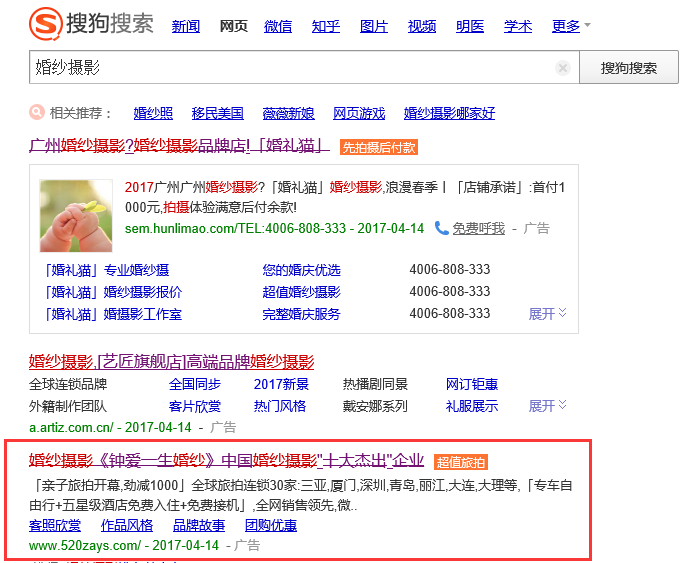Viewport: 695px width, 563px height.
Task: Clear the search box with X icon
Action: [x=563, y=68]
